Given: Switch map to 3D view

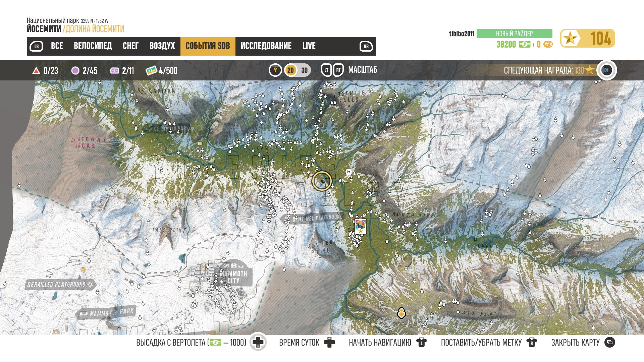Looking at the screenshot, I should click(x=305, y=70).
